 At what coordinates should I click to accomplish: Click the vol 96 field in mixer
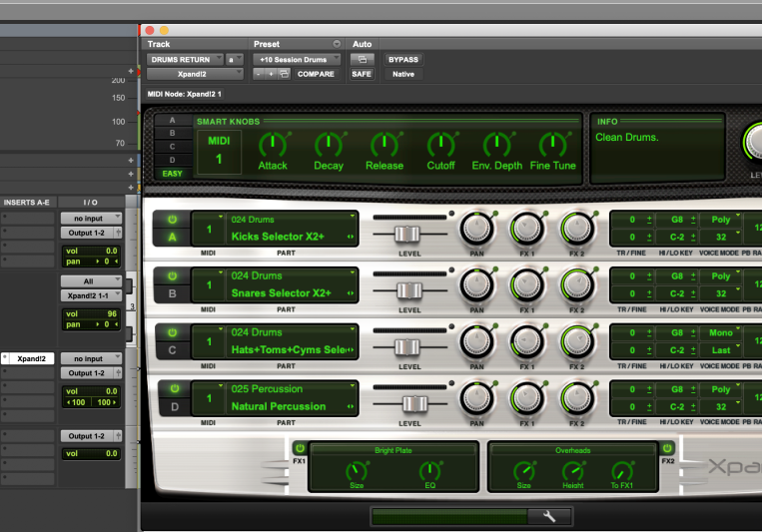click(91, 313)
